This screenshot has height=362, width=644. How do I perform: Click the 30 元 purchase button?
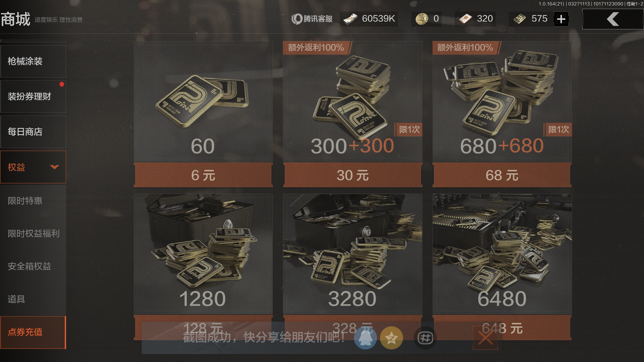pos(352,175)
